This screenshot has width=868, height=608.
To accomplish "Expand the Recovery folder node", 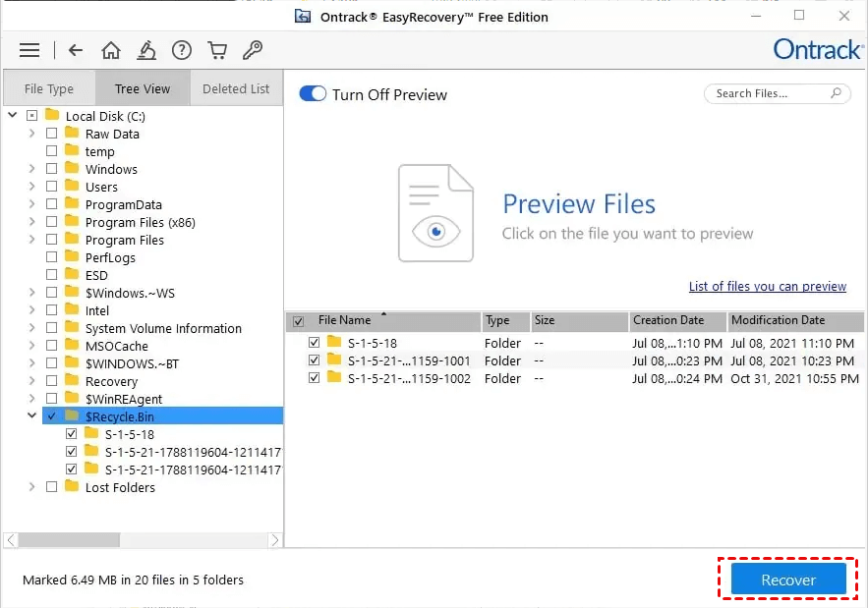I will pyautogui.click(x=31, y=381).
